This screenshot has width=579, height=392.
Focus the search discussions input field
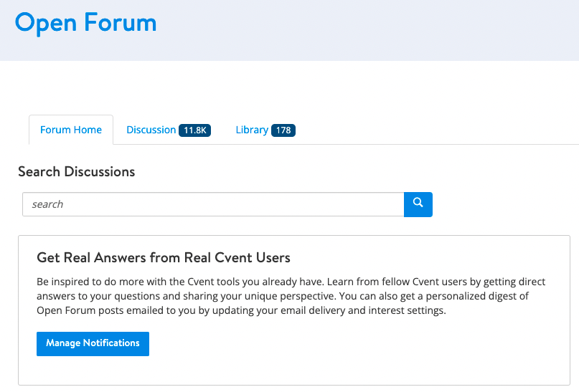213,204
